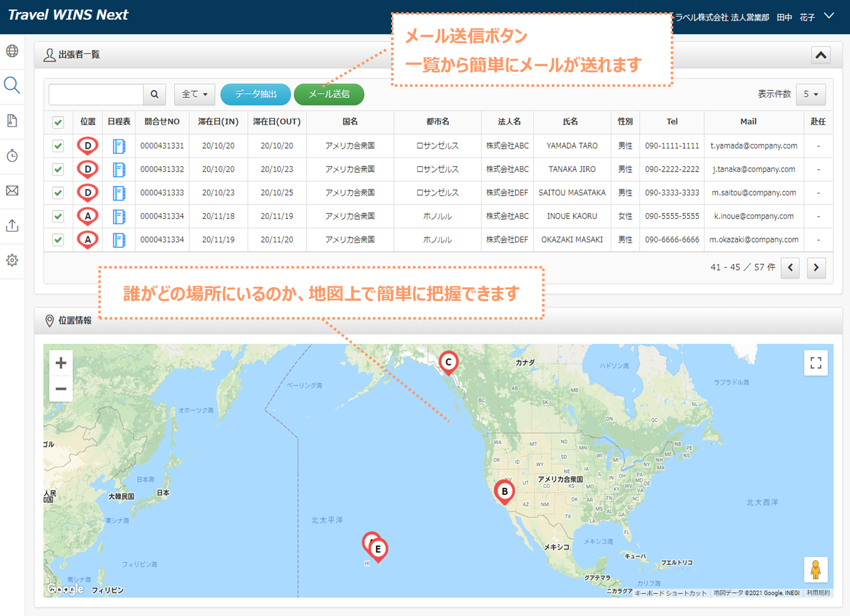Click the 問合せNO column header

[x=162, y=122]
